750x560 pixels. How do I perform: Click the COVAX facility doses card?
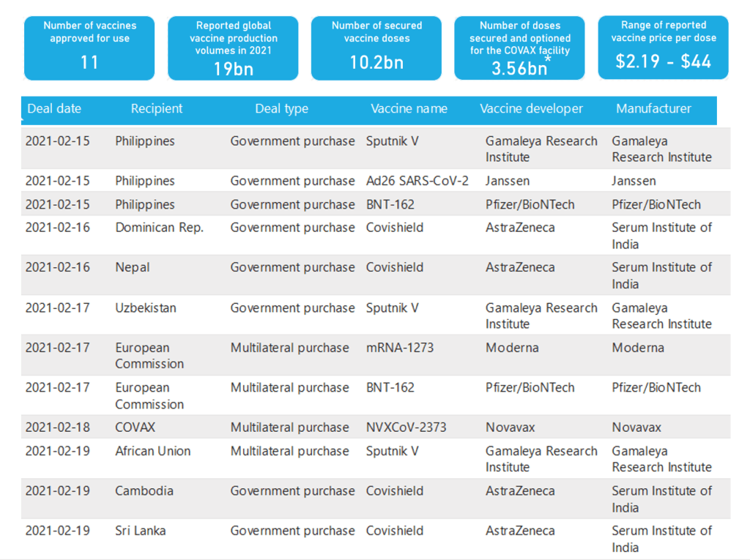click(x=519, y=48)
